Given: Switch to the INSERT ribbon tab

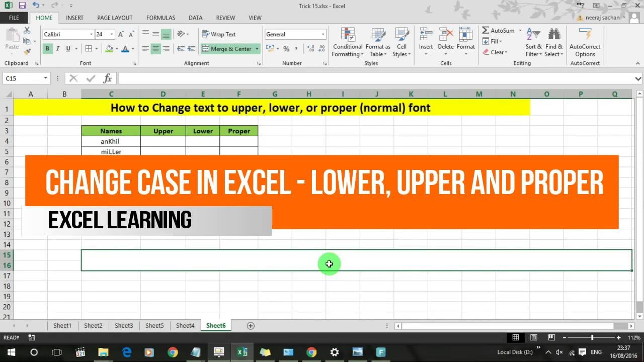Looking at the screenshot, I should pyautogui.click(x=74, y=18).
